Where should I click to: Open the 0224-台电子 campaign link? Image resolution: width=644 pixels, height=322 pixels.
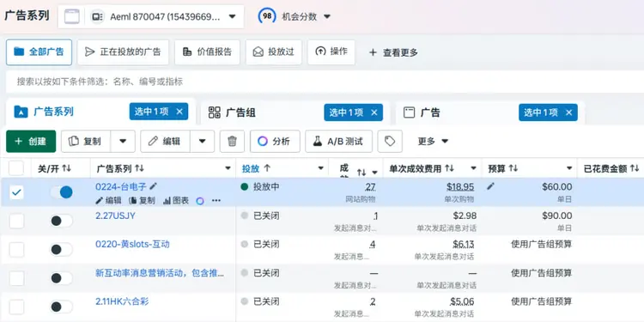121,187
